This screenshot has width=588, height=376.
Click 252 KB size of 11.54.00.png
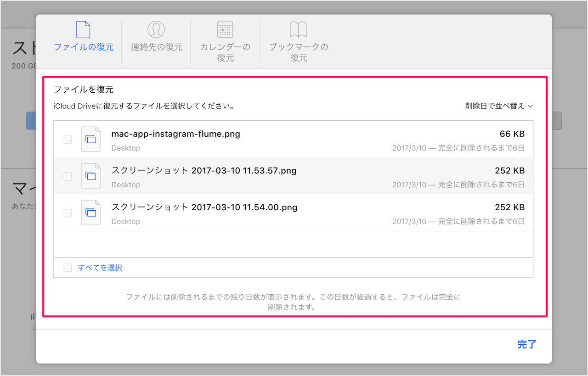510,208
